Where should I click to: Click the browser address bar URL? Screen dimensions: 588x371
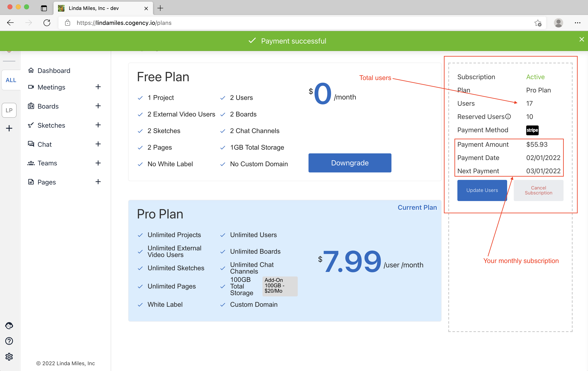[x=124, y=23]
